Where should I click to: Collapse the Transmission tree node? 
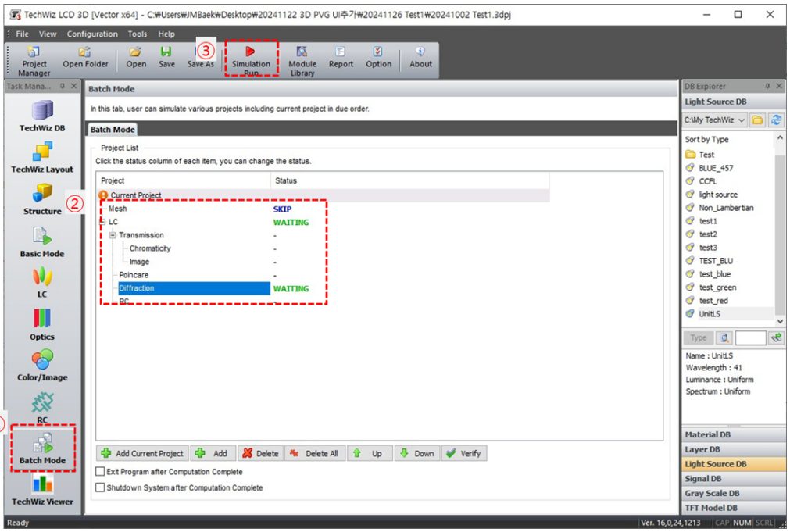[113, 235]
